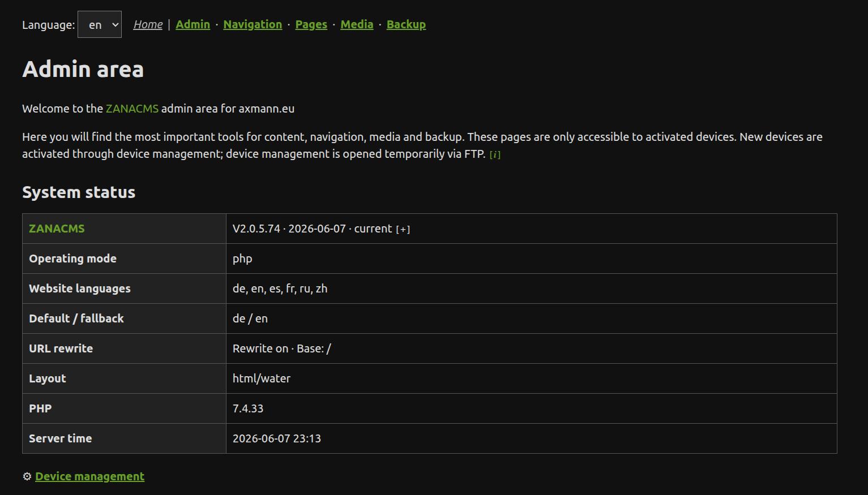Click the Default / fallback label
Viewport: 868px width, 495px height.
click(76, 318)
